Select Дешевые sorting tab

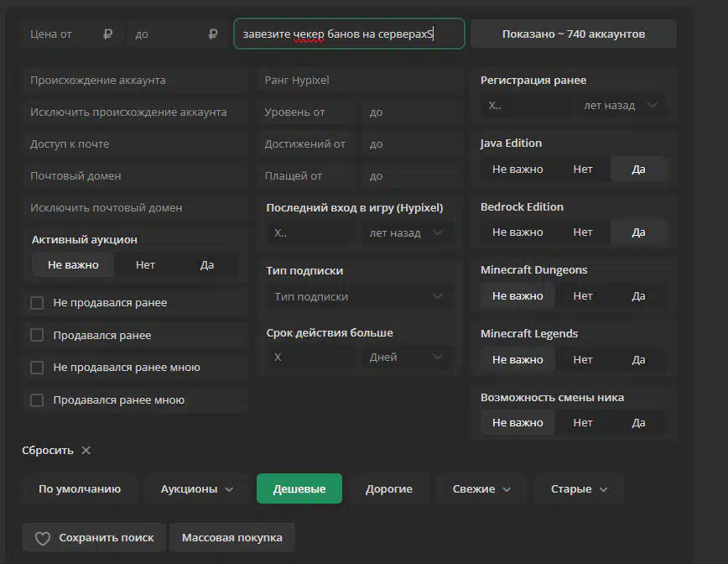299,489
